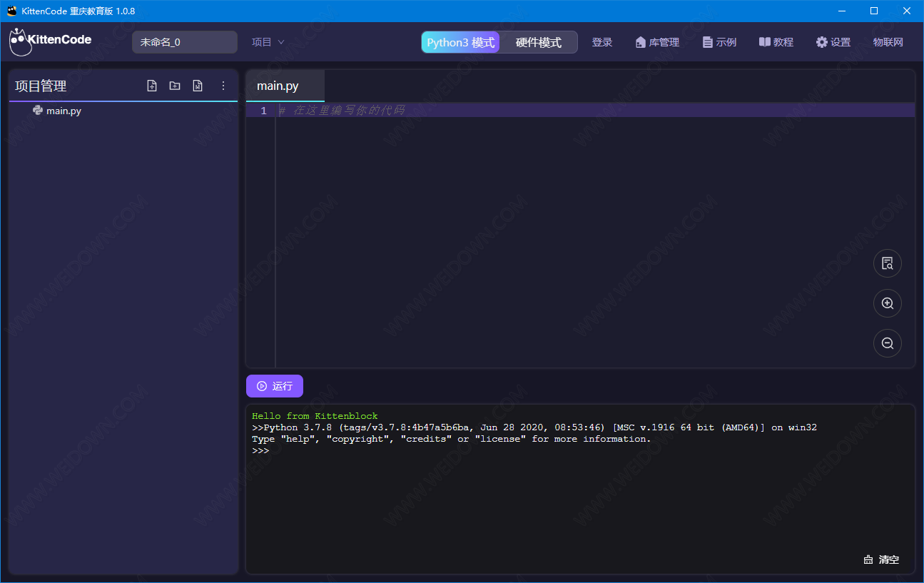Screen dimensions: 924x583
Task: Maximize the KittenCode window
Action: [x=874, y=11]
